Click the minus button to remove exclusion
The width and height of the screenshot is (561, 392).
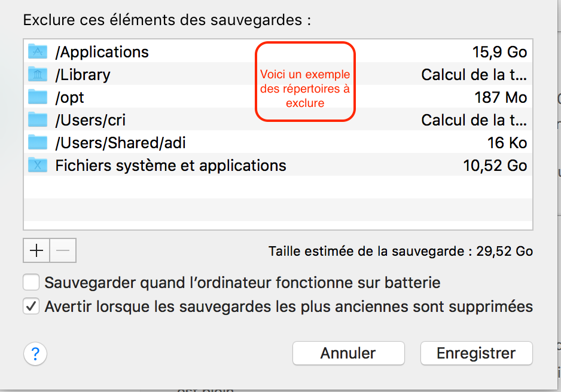click(x=63, y=251)
